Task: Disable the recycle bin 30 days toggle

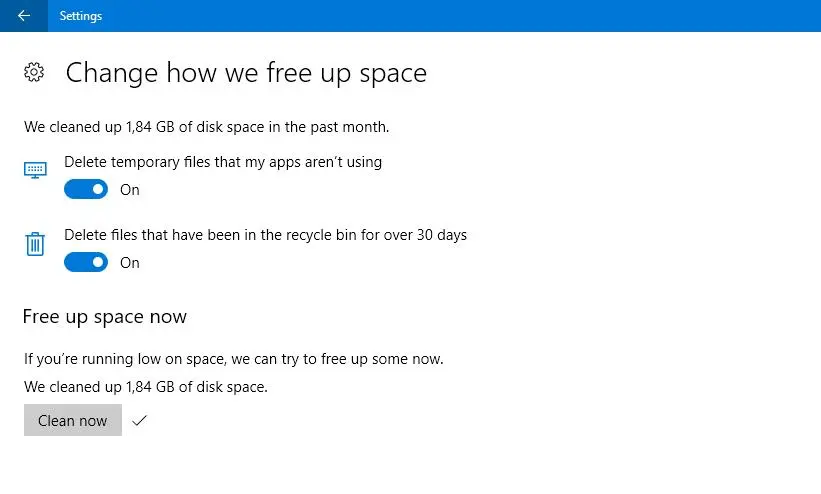Action: pos(86,262)
